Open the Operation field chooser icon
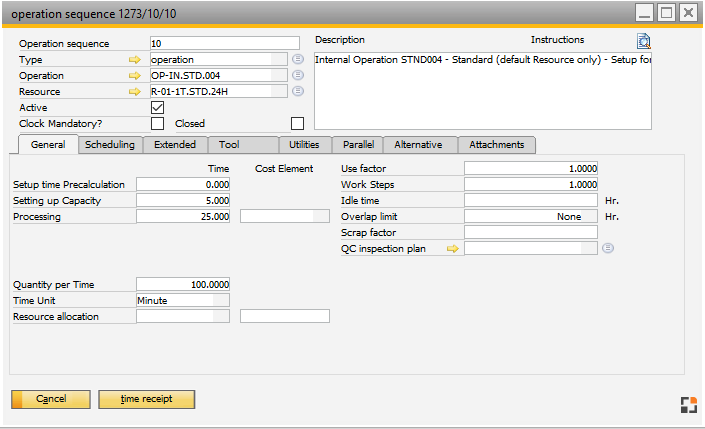The height and width of the screenshot is (429, 705). pos(297,76)
